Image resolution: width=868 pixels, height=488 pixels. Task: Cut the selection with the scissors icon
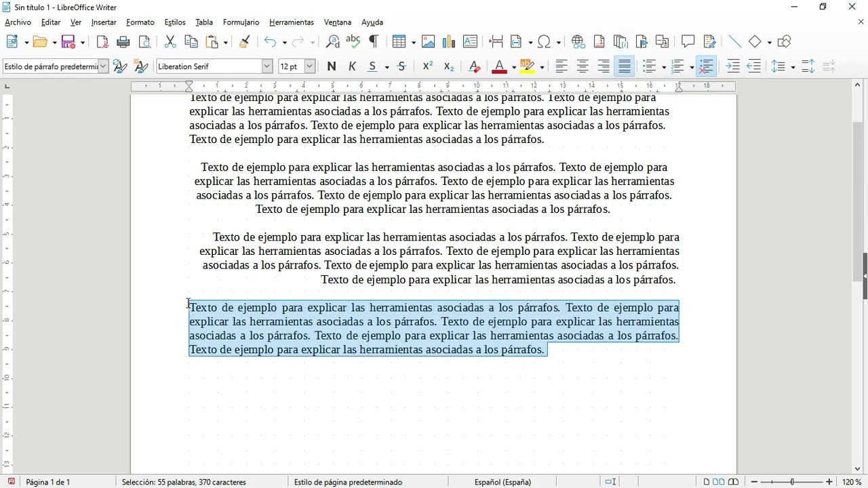tap(170, 42)
